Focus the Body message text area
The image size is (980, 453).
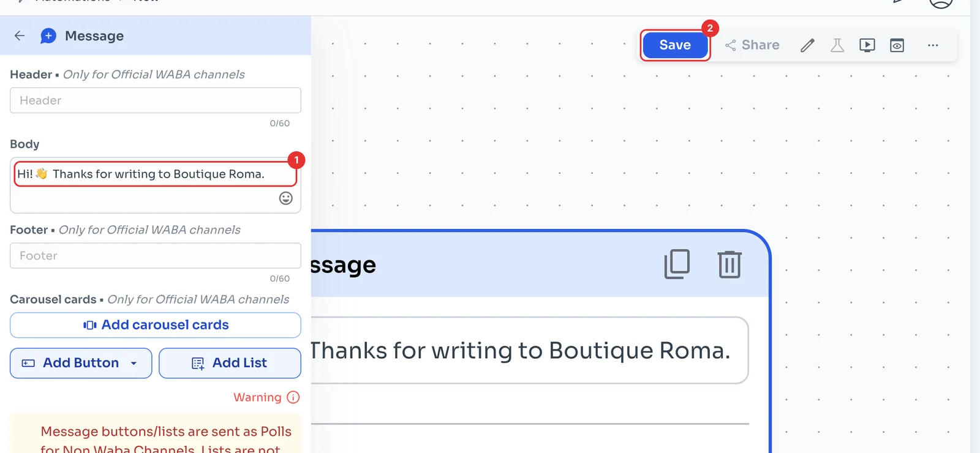click(156, 185)
